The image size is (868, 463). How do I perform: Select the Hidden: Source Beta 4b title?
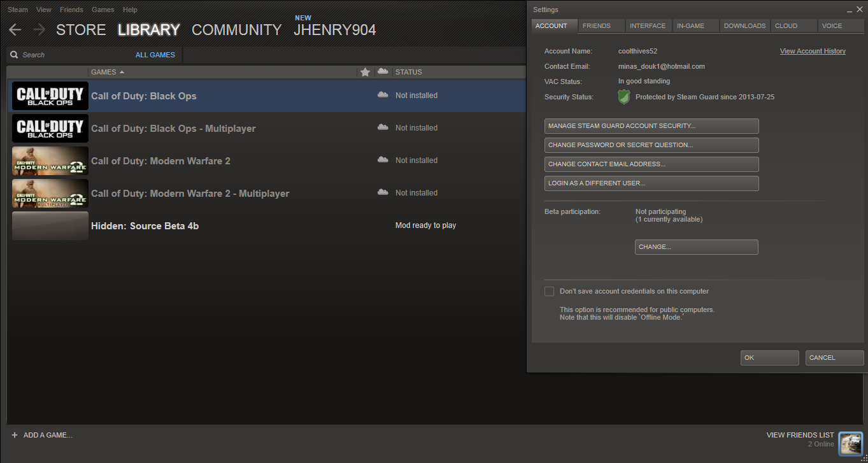(x=145, y=226)
